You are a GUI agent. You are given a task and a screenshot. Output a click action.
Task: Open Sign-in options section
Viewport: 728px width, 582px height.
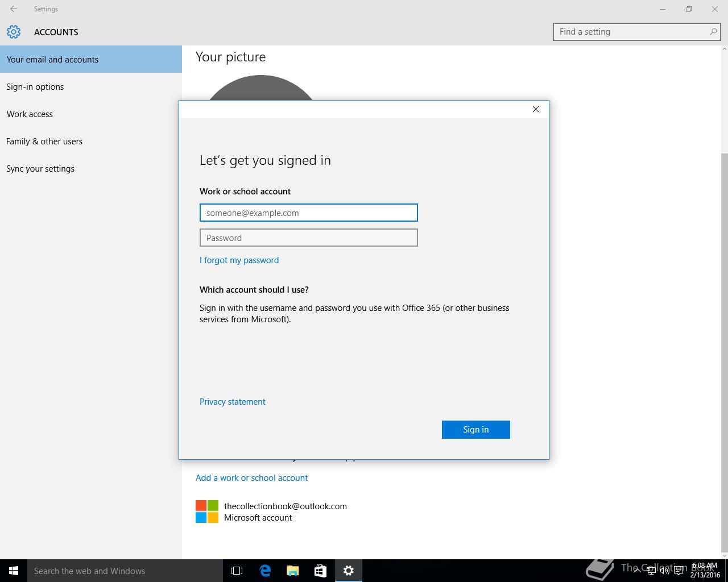coord(91,86)
